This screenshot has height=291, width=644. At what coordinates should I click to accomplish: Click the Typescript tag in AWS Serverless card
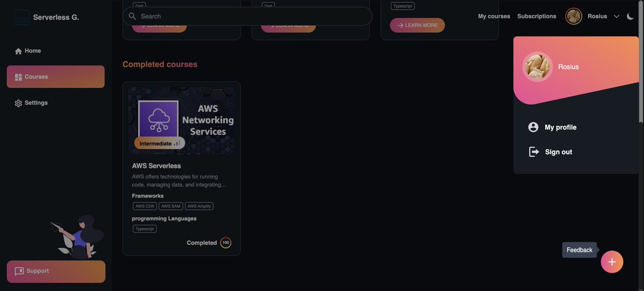[145, 229]
